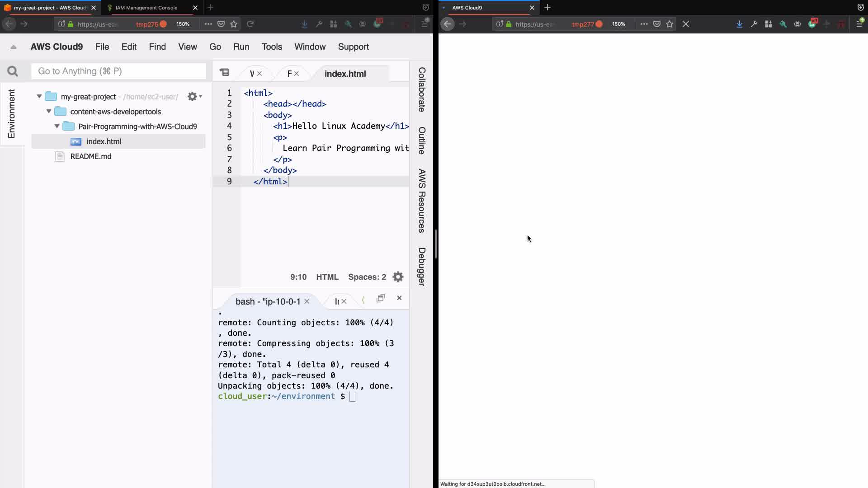This screenshot has height=488, width=868.
Task: Click the tab list icon beside editor tabs
Action: coord(224,72)
